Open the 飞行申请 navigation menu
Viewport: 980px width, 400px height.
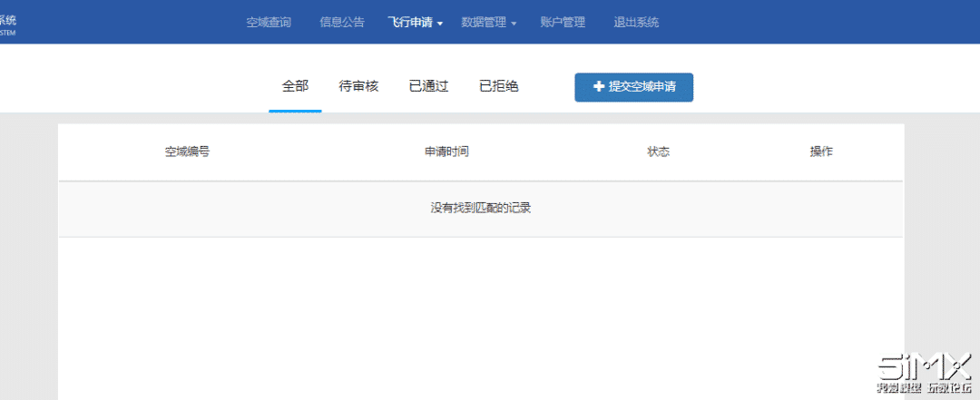tap(415, 23)
